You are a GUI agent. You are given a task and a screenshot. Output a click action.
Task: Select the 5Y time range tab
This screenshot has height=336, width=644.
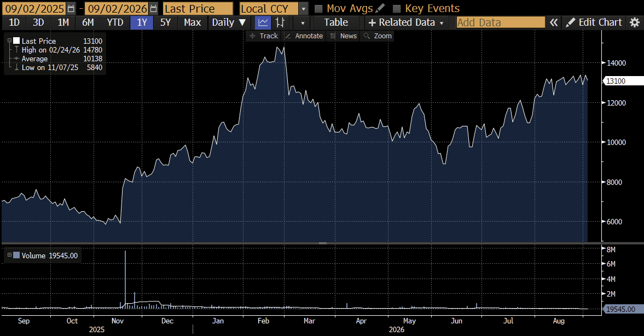[x=166, y=22]
